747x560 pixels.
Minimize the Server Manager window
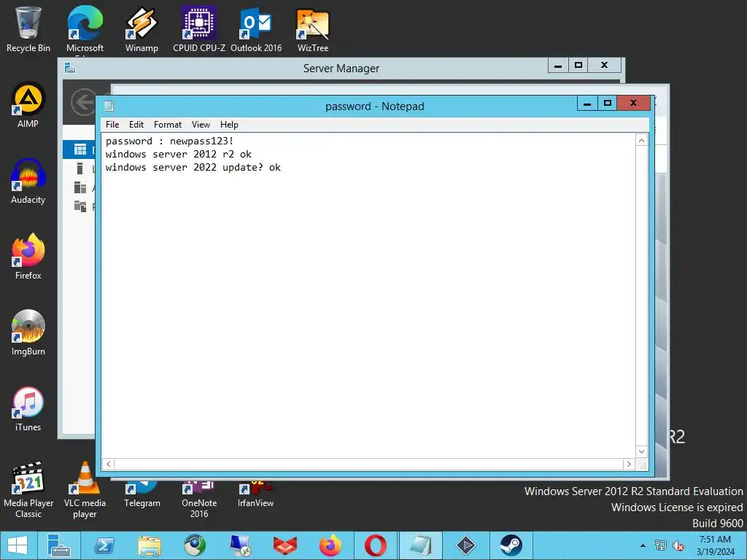click(x=558, y=65)
